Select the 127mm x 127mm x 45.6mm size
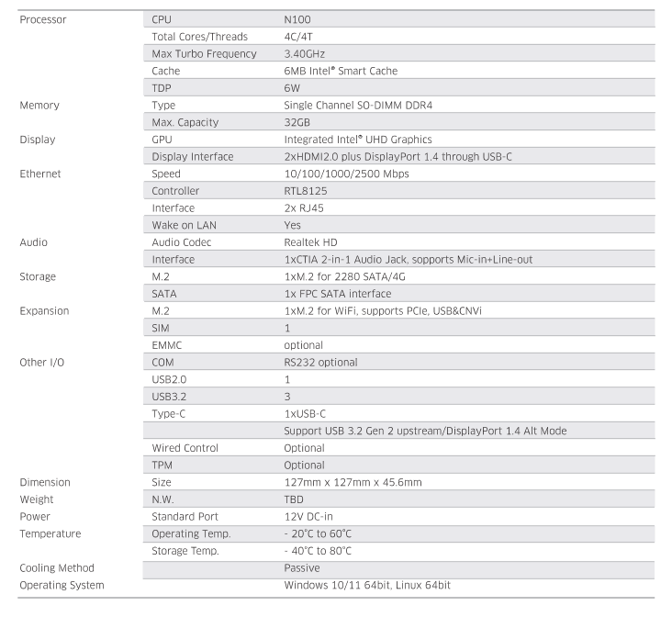 (353, 482)
